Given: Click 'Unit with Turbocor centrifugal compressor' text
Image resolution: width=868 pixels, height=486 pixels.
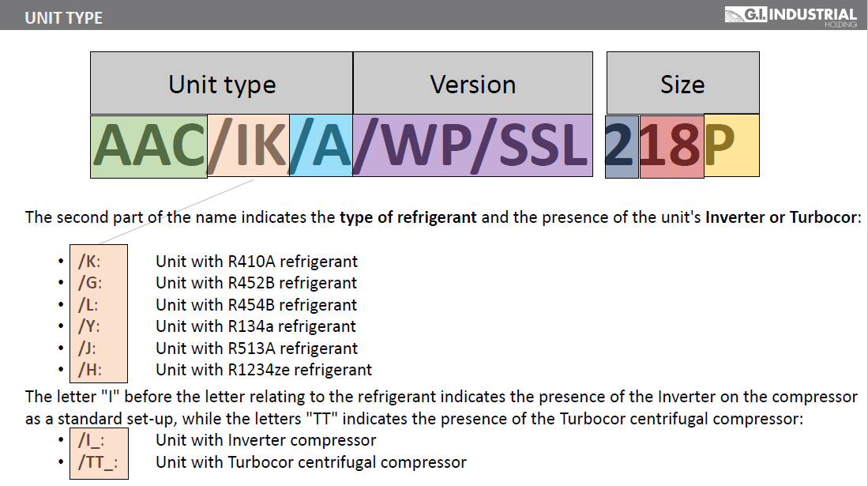Looking at the screenshot, I should pos(311,462).
